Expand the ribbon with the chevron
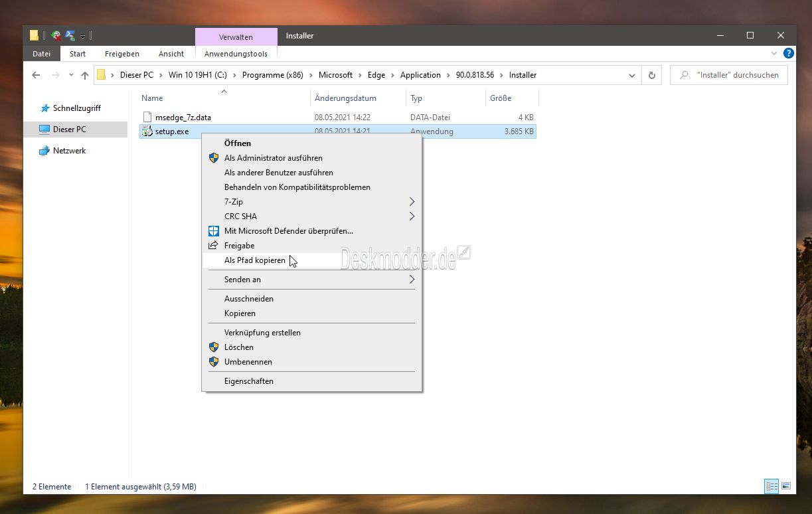This screenshot has width=812, height=514. 774,53
